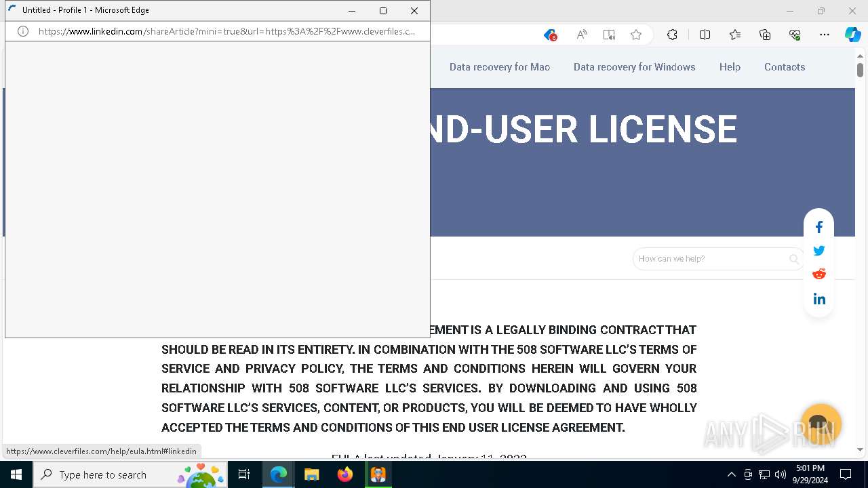Open Immersive reader icon
This screenshot has width=868, height=488.
click(x=609, y=35)
